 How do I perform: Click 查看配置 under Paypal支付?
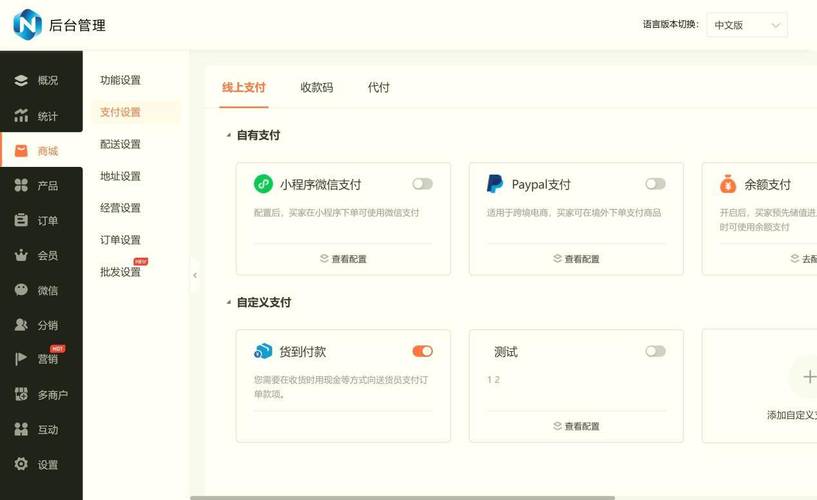tap(576, 259)
